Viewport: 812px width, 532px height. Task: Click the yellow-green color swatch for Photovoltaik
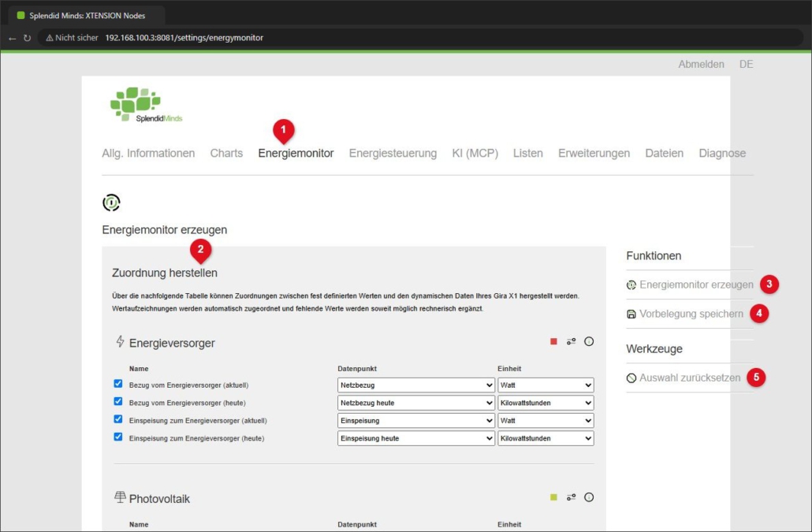pos(553,497)
